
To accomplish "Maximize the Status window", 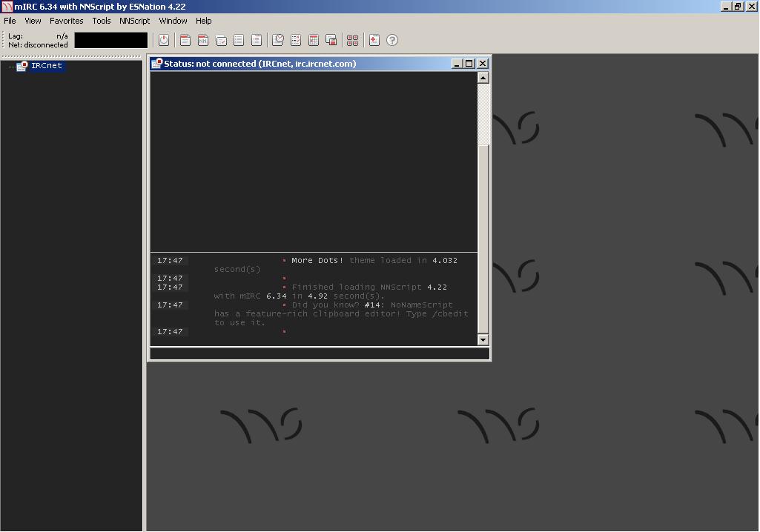I will point(469,64).
